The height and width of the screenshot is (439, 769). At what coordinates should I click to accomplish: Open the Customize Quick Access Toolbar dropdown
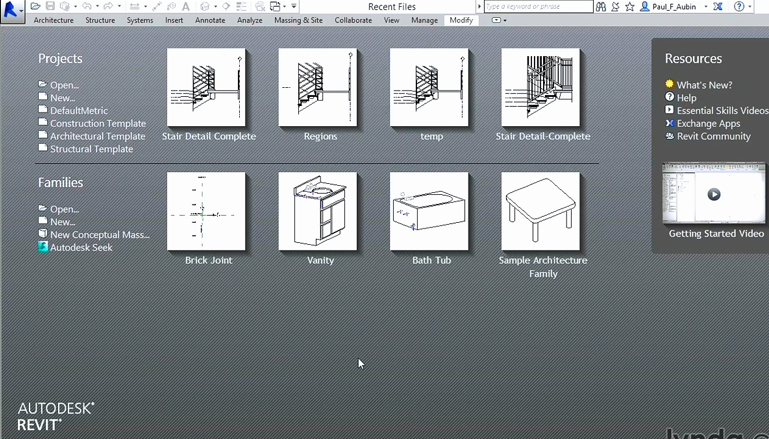tap(294, 6)
